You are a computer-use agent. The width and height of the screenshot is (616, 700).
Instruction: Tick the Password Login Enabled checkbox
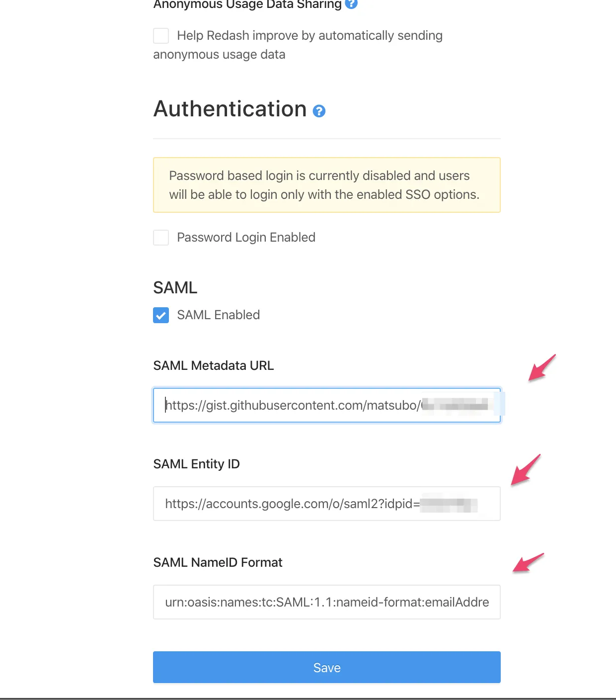pos(161,238)
